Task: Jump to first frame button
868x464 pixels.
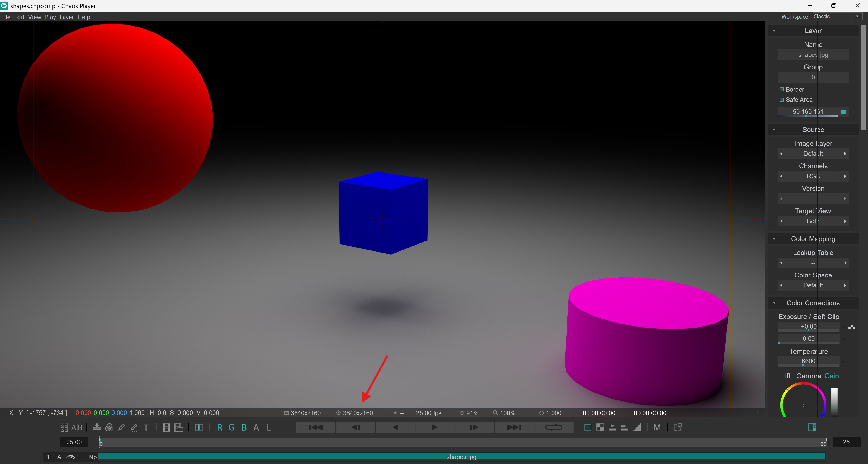Action: (x=316, y=427)
